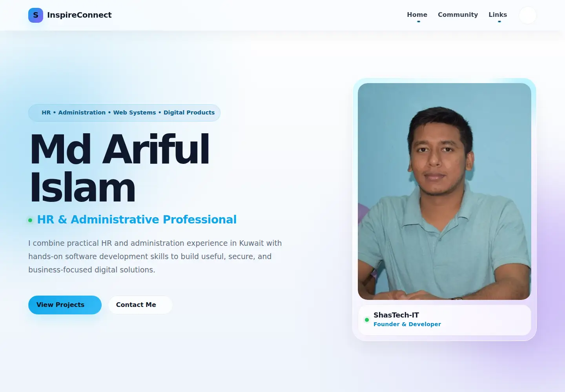
Task: Go to the Home nav item
Action: pyautogui.click(x=417, y=15)
